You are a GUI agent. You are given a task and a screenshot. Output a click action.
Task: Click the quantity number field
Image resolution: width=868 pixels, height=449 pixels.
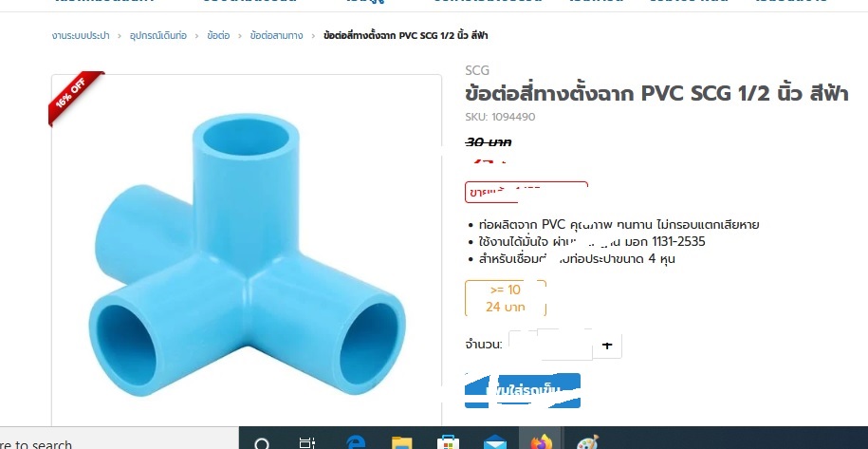click(564, 346)
